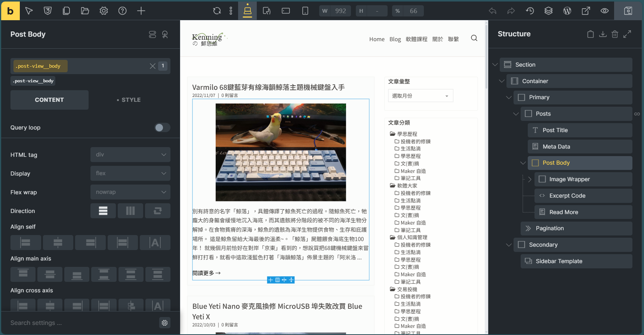Open the HTML tag dropdown
The image size is (644, 335).
pyautogui.click(x=130, y=155)
